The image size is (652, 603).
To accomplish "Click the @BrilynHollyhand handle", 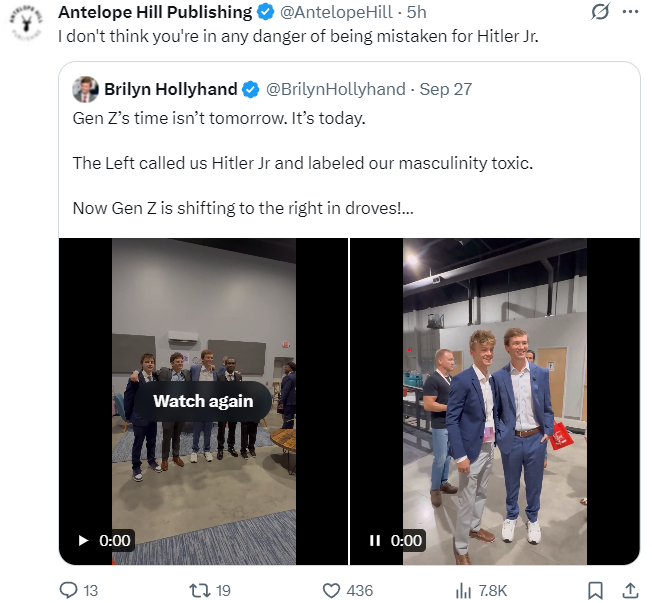I will pyautogui.click(x=335, y=89).
